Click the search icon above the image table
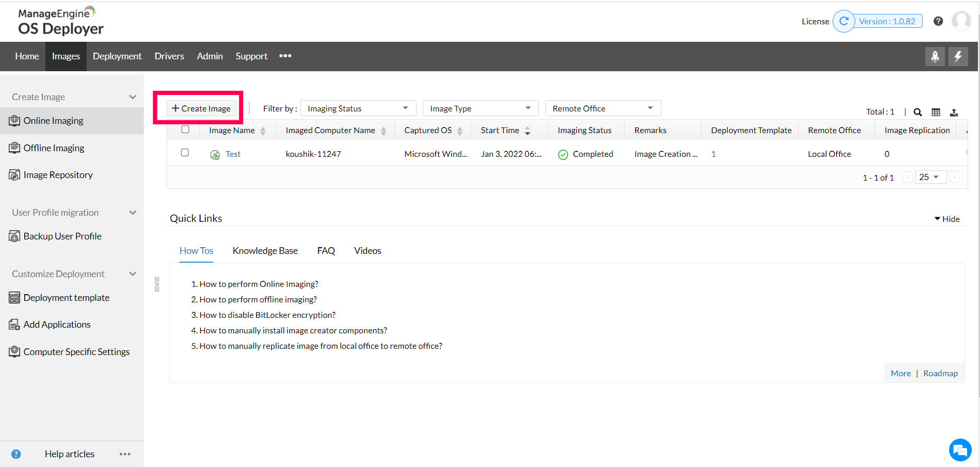The height and width of the screenshot is (467, 980). coord(918,111)
